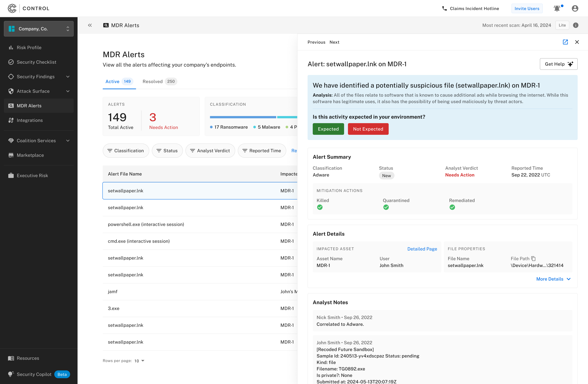Image resolution: width=588 pixels, height=384 pixels.
Task: Click the Resources book icon
Action: tap(11, 358)
